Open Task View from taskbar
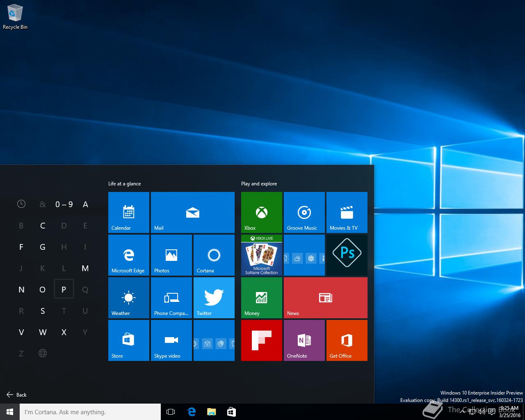 [x=171, y=412]
